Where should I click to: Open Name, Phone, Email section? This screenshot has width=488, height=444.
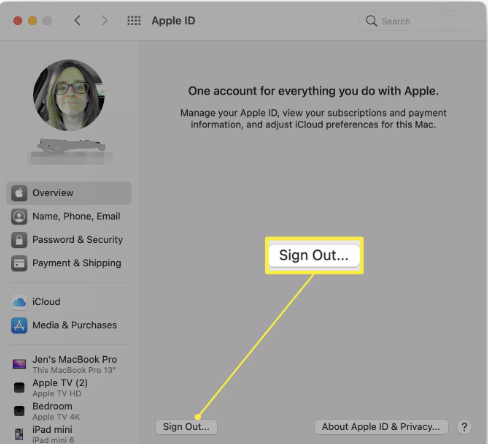69,216
